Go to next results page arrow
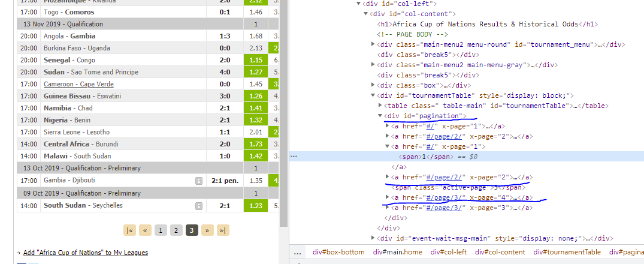644x264 pixels. click(x=207, y=230)
